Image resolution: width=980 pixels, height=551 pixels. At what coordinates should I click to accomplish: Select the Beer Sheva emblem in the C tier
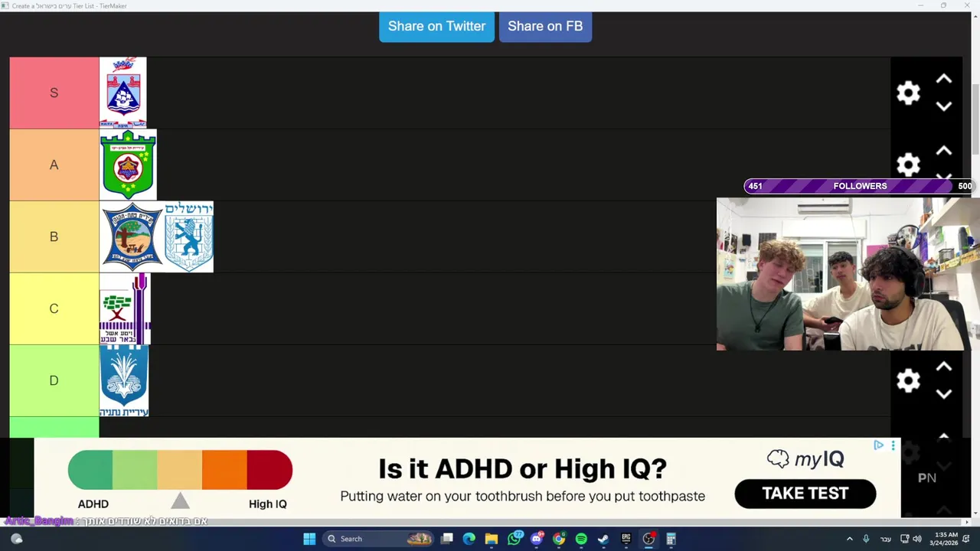coord(125,308)
